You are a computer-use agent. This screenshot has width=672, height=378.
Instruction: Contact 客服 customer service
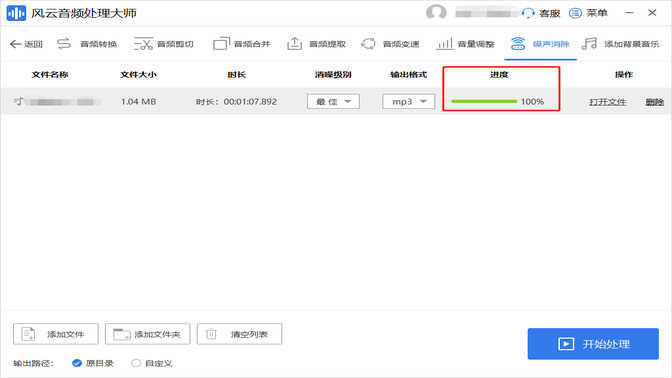[541, 13]
